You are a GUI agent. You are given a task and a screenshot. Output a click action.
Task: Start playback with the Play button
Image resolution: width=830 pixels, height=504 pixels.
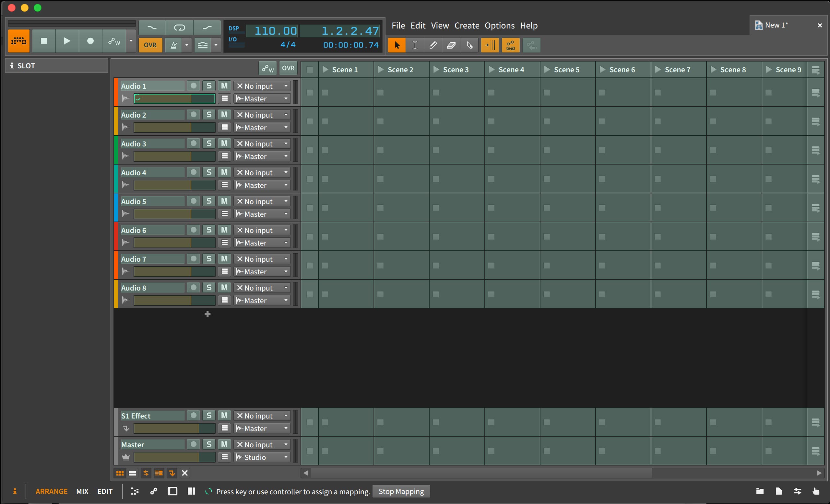coord(67,41)
